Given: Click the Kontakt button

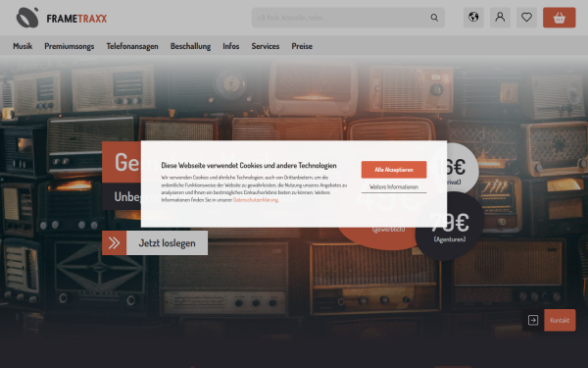Looking at the screenshot, I should tap(560, 320).
